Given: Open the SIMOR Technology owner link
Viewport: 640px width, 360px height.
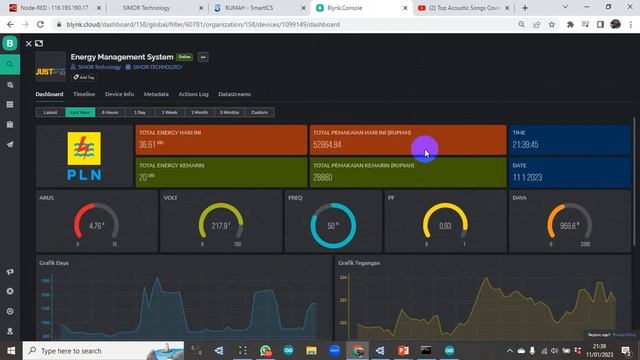Looking at the screenshot, I should point(96,67).
